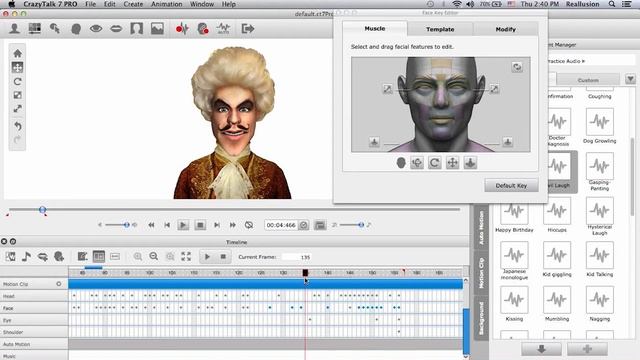Image resolution: width=640 pixels, height=360 pixels.
Task: Open the Create menu
Action: click(x=133, y=4)
